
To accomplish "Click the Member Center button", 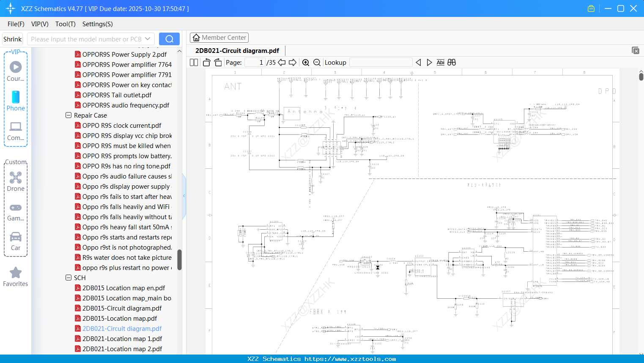I will coord(219,38).
